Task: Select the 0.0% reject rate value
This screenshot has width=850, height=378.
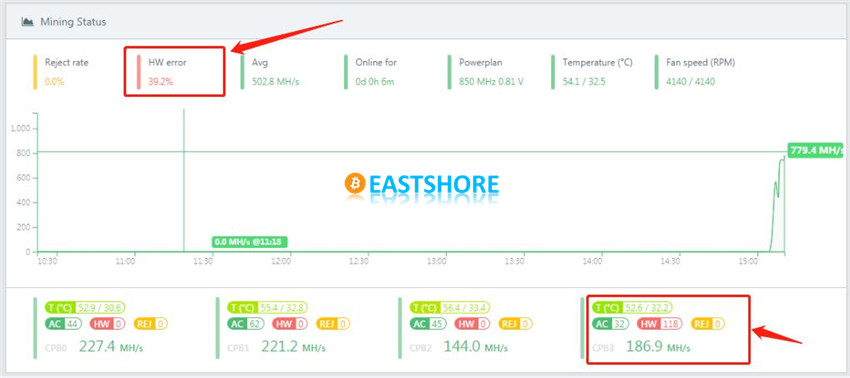Action: point(54,82)
